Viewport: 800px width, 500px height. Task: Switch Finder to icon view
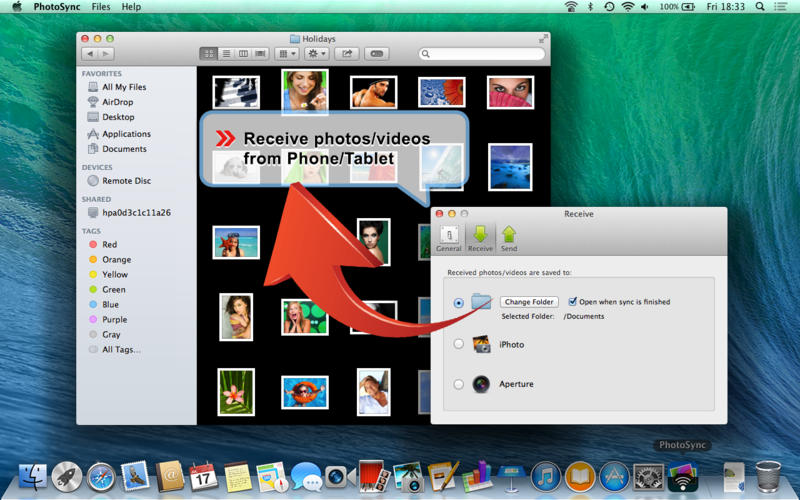(x=210, y=53)
